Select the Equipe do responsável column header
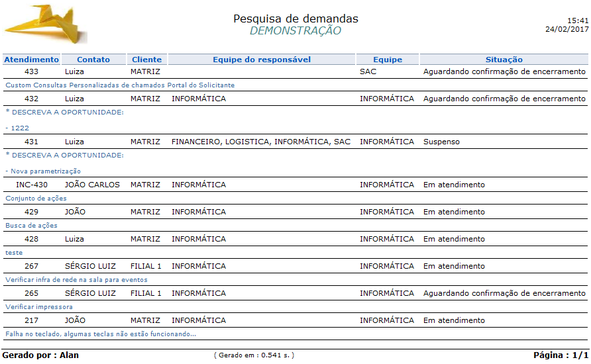This screenshot has height=364, width=591. point(262,60)
